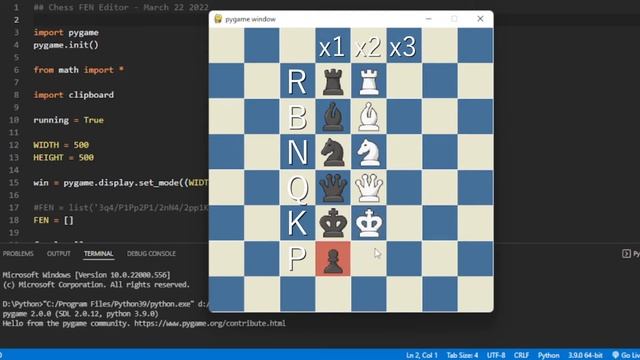Viewport: 640px width, 360px height.
Task: Click the pygame window title icon
Action: (x=218, y=19)
